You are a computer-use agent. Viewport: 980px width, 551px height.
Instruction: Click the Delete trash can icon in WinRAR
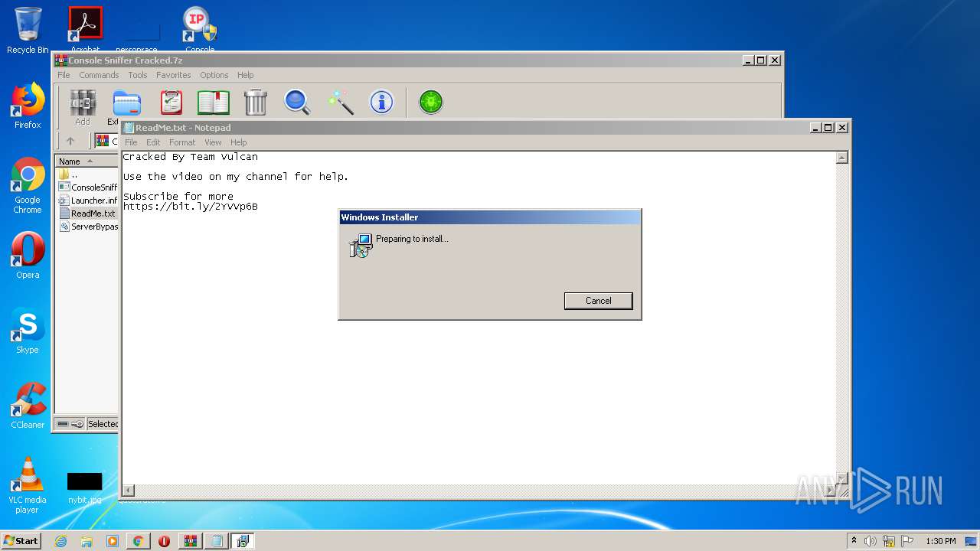point(255,103)
